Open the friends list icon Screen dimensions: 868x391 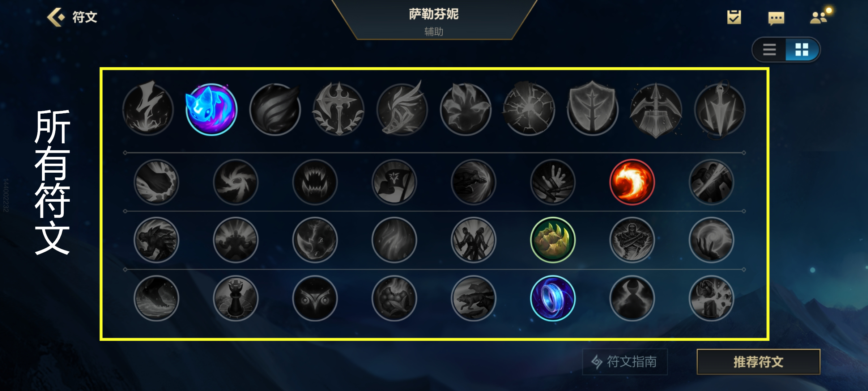coord(820,17)
